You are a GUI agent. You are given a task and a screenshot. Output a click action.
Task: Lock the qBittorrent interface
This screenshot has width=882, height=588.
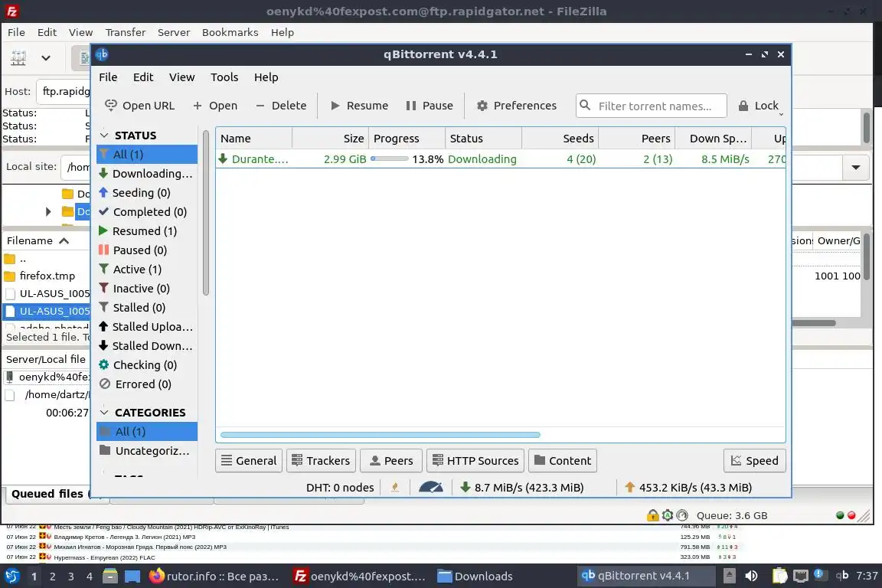[758, 106]
